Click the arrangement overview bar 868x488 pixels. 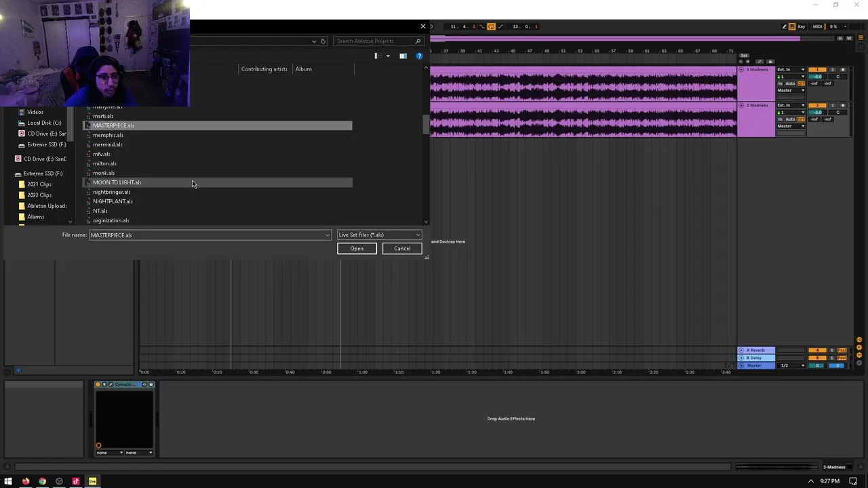click(632, 39)
